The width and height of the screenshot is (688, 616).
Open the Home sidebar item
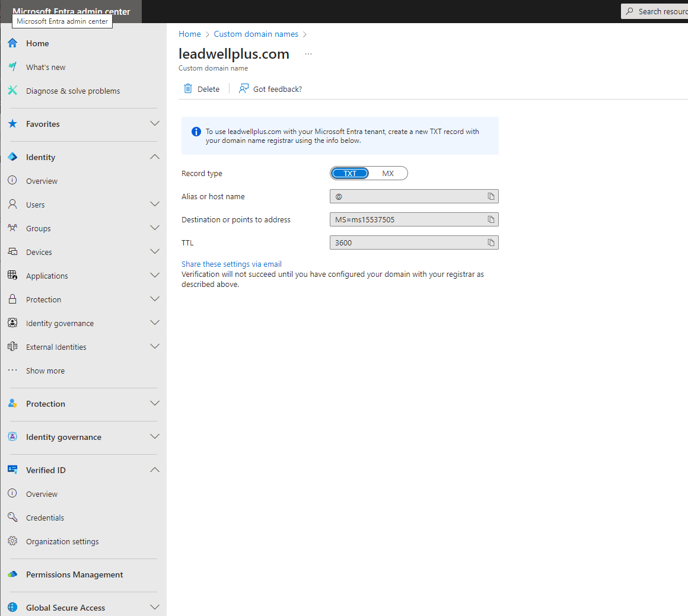coord(84,43)
